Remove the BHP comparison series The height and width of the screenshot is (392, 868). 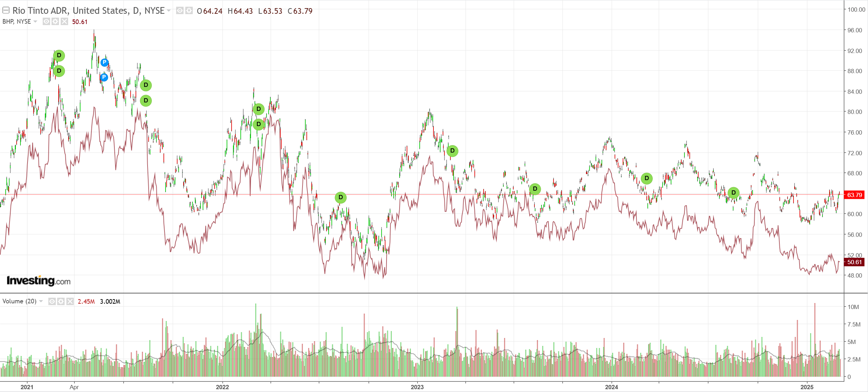pyautogui.click(x=64, y=22)
